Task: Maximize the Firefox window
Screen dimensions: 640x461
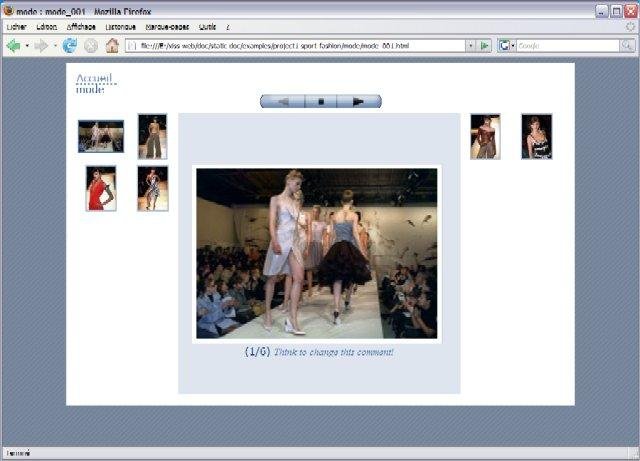Action: click(x=616, y=11)
